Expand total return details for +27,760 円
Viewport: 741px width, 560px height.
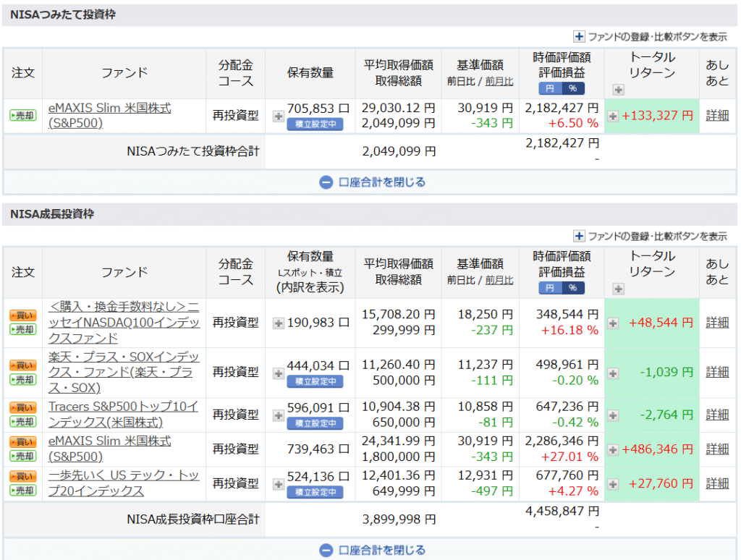[x=613, y=484]
